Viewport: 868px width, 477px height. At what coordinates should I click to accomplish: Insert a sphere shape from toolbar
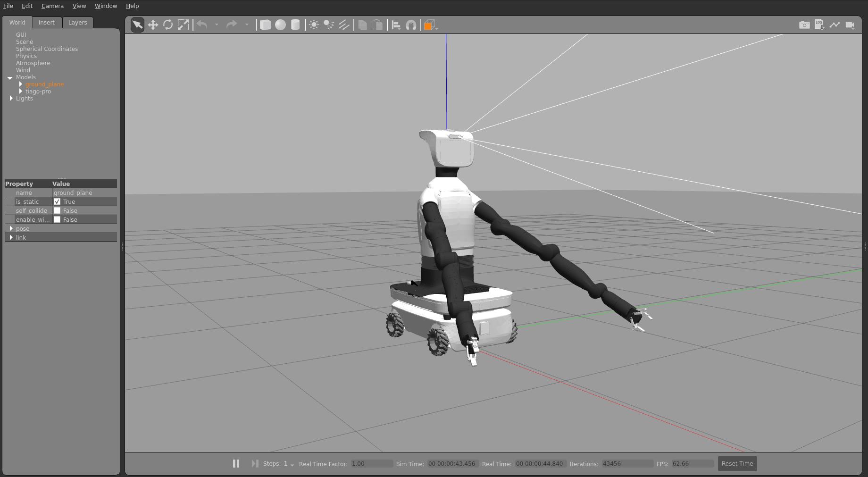(280, 25)
